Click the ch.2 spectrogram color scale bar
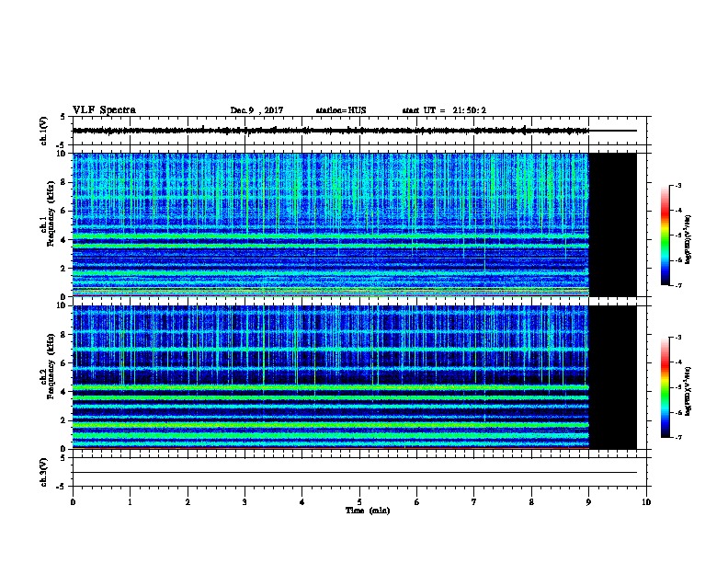The width and height of the screenshot is (728, 563). [x=665, y=387]
